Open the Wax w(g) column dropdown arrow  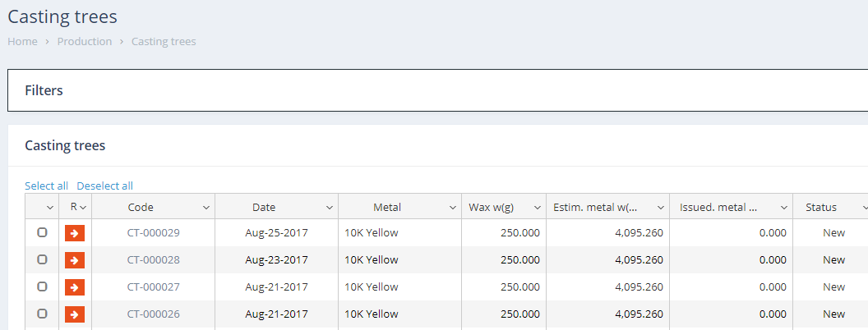point(537,208)
